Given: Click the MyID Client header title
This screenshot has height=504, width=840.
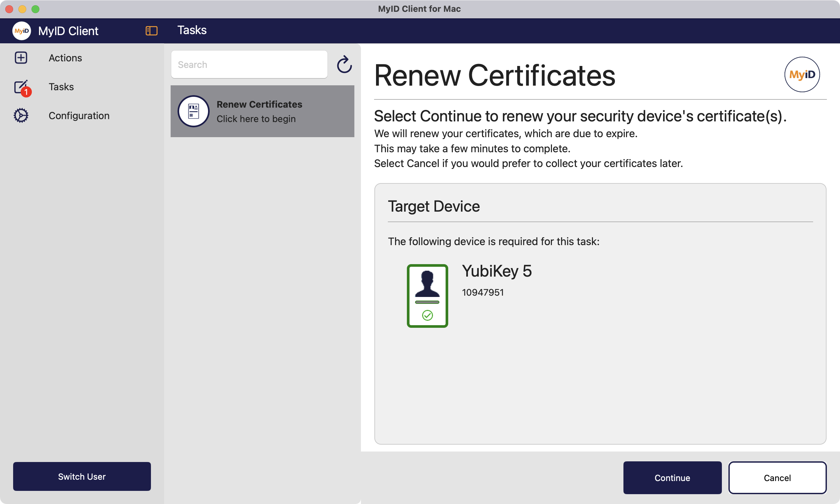Looking at the screenshot, I should tap(68, 31).
